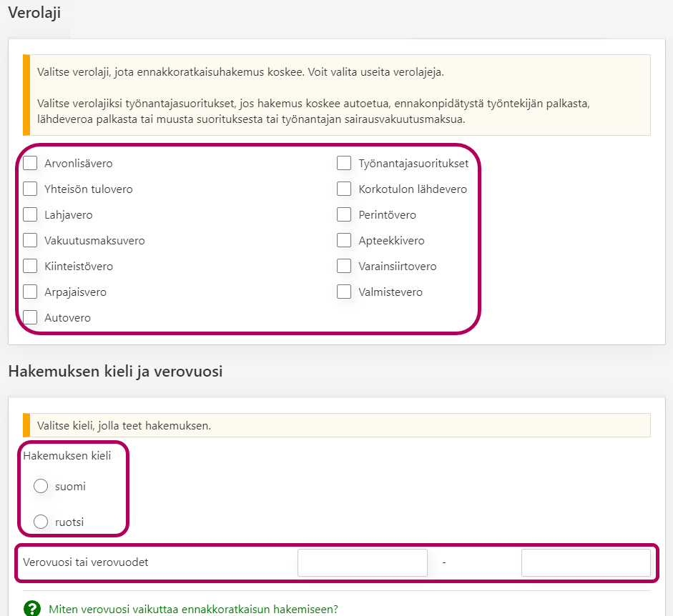Check the Autovero checkbox
673x616 pixels.
(x=30, y=318)
